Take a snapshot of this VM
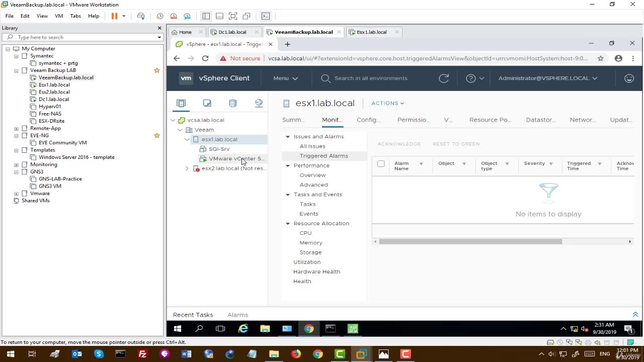644x362 pixels. click(160, 16)
